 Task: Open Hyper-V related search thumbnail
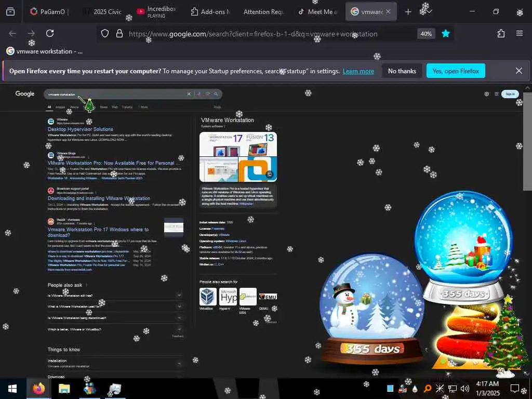point(229,297)
